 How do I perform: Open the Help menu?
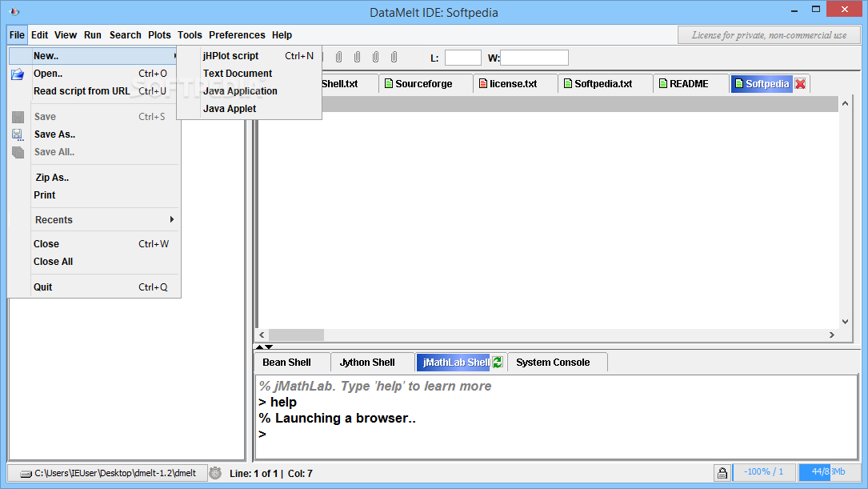click(282, 35)
